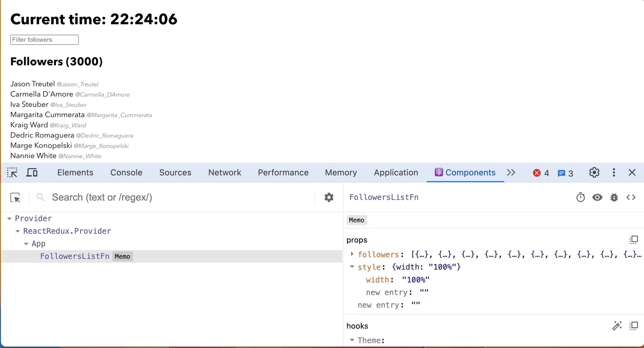Show more DevTools tabs chevron
Screen dimensions: 644x348
[511, 173]
